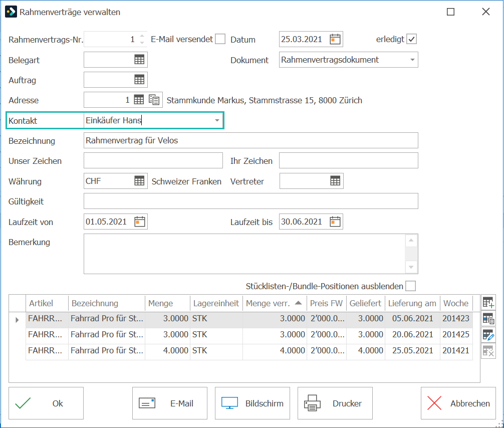This screenshot has height=428, width=504.
Task: Open the Vertreter lookup table icon
Action: (x=335, y=181)
